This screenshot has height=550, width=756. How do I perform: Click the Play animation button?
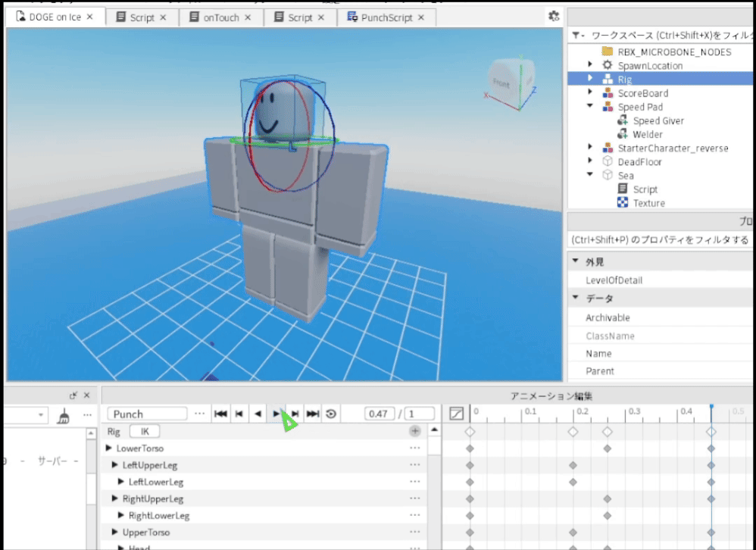(x=276, y=414)
